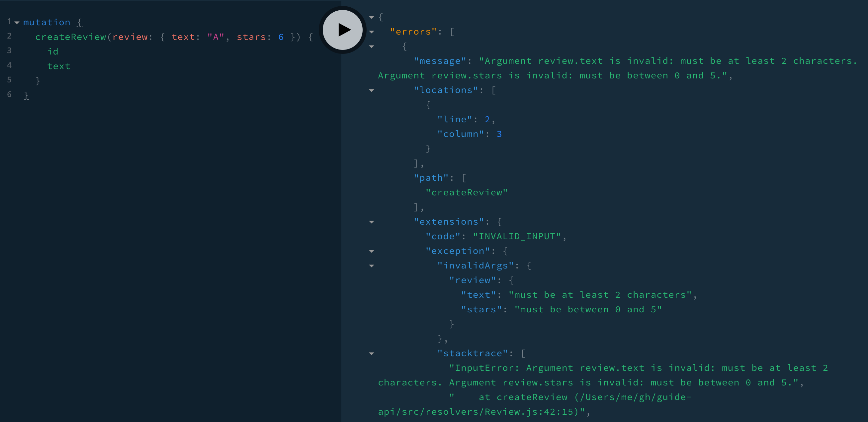Viewport: 868px width, 422px height.
Task: Click the "column": 3 entry
Action: pyautogui.click(x=470, y=134)
